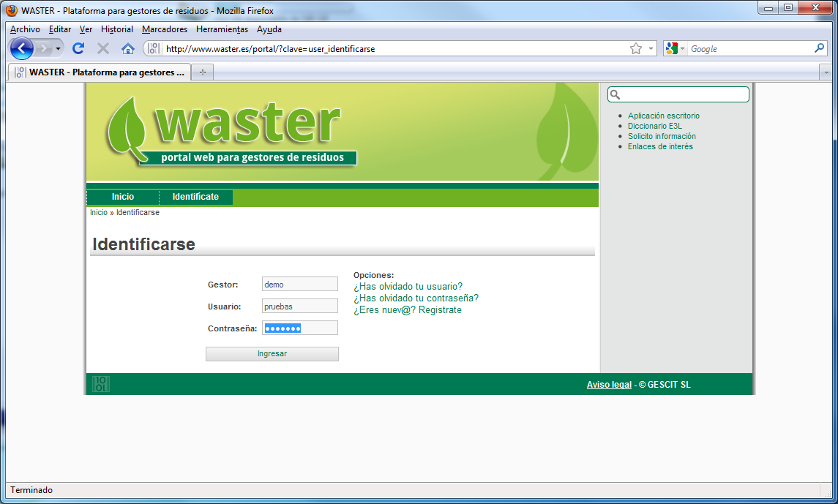The width and height of the screenshot is (838, 504).
Task: Open the Herramientas menu
Action: (x=222, y=29)
